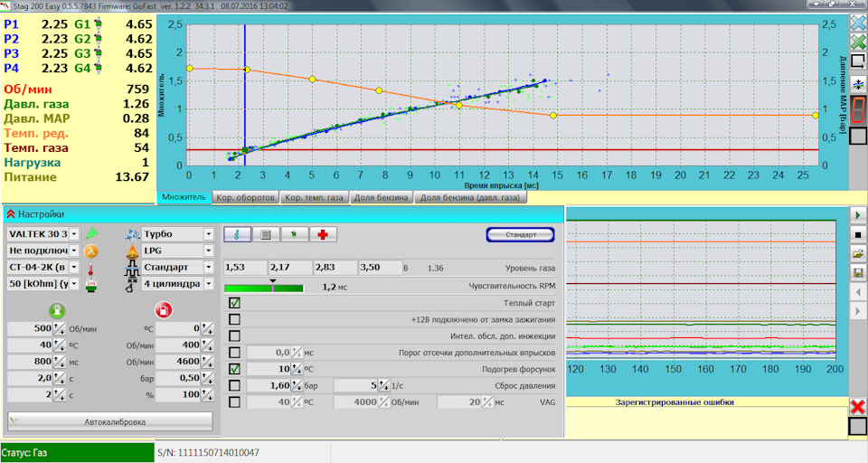Enable the Сброс давления checkbox
This screenshot has height=463, width=868.
[x=234, y=385]
